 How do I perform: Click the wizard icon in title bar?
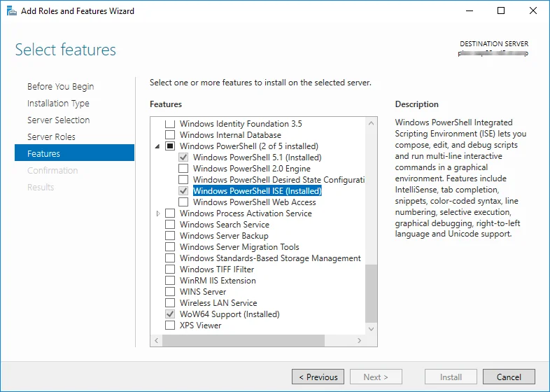(x=11, y=11)
